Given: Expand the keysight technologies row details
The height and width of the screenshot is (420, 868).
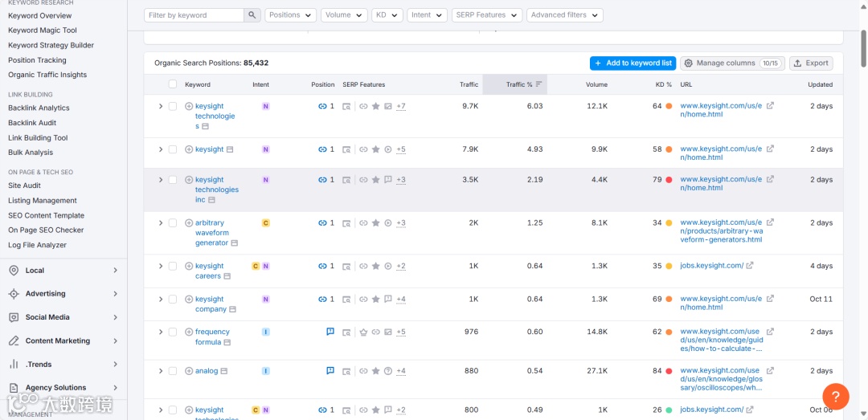Looking at the screenshot, I should coord(161,106).
